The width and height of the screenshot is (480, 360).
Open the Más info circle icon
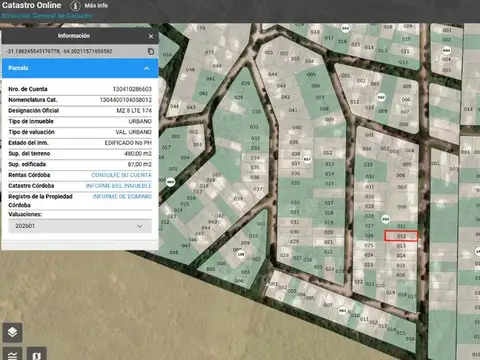75,6
